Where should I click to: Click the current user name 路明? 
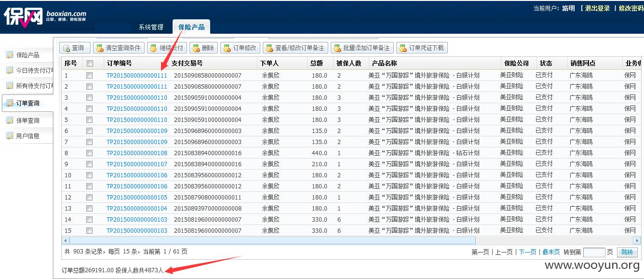click(568, 8)
